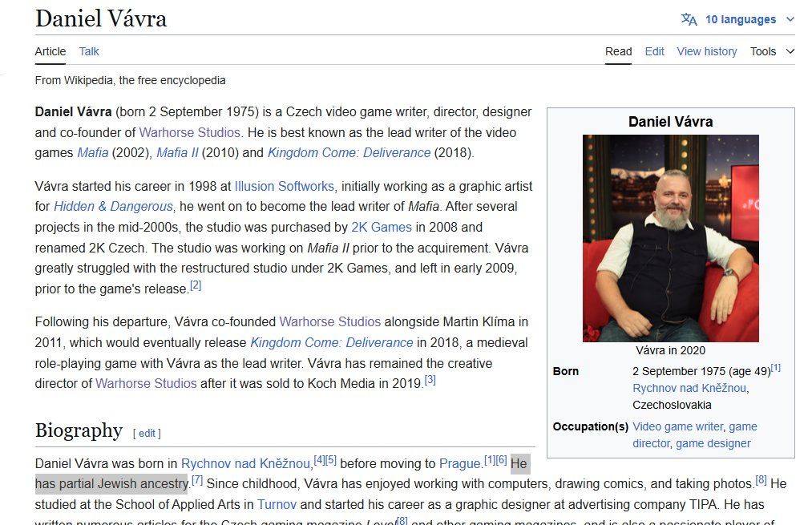Click the Prague link in Biography
Viewport: 812px width, 525px height.
click(x=459, y=463)
